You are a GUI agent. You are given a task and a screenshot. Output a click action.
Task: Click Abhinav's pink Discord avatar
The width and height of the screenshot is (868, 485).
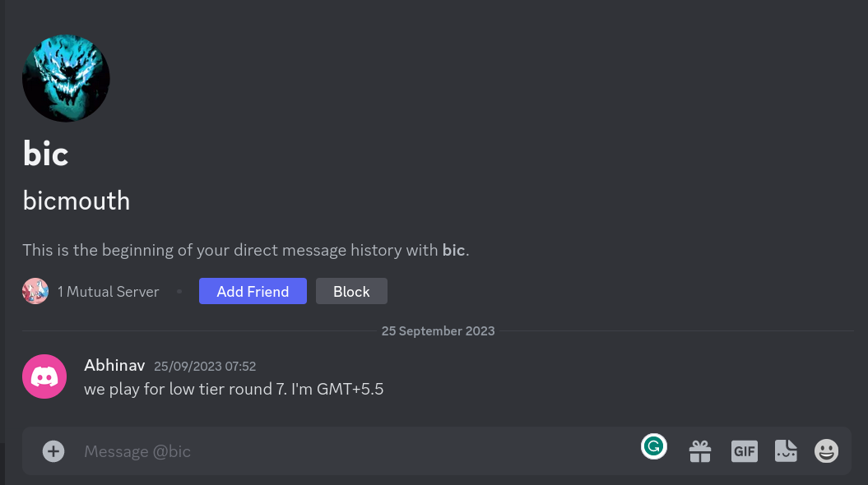click(x=44, y=376)
